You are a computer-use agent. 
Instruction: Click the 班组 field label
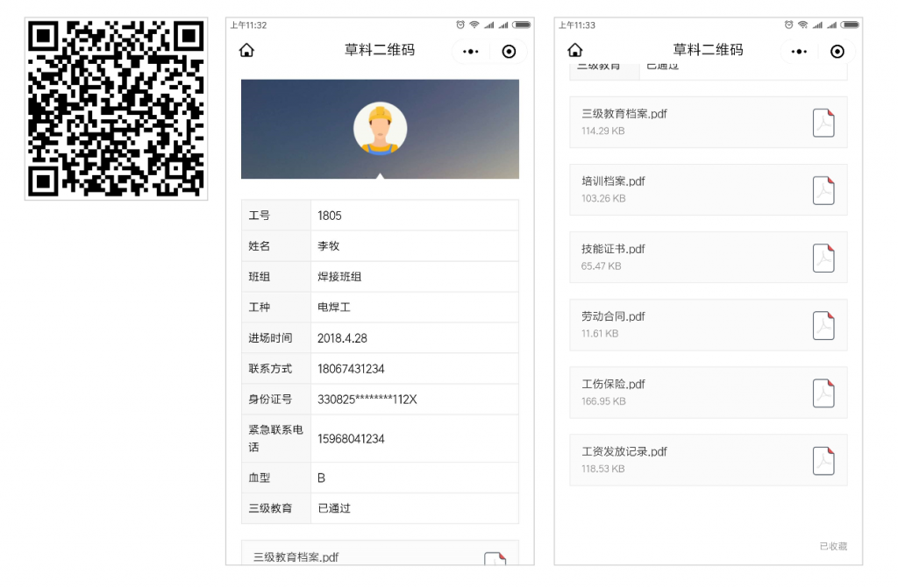[259, 277]
